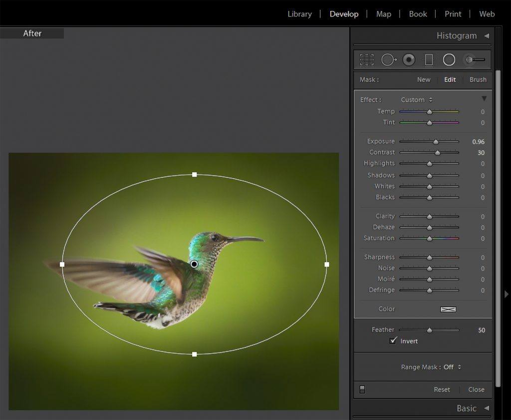This screenshot has height=420, width=511.
Task: Open the Color swatch box
Action: pyautogui.click(x=448, y=309)
